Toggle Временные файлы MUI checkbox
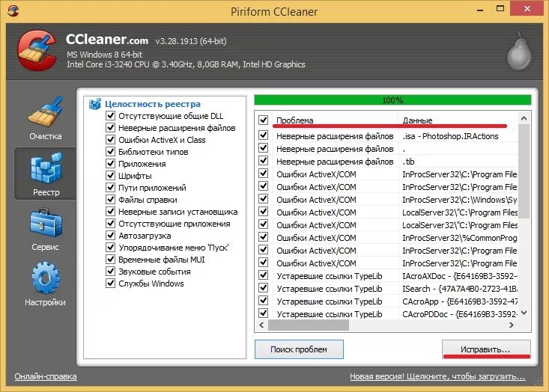Screen dimensions: 549x392 pos(111,259)
